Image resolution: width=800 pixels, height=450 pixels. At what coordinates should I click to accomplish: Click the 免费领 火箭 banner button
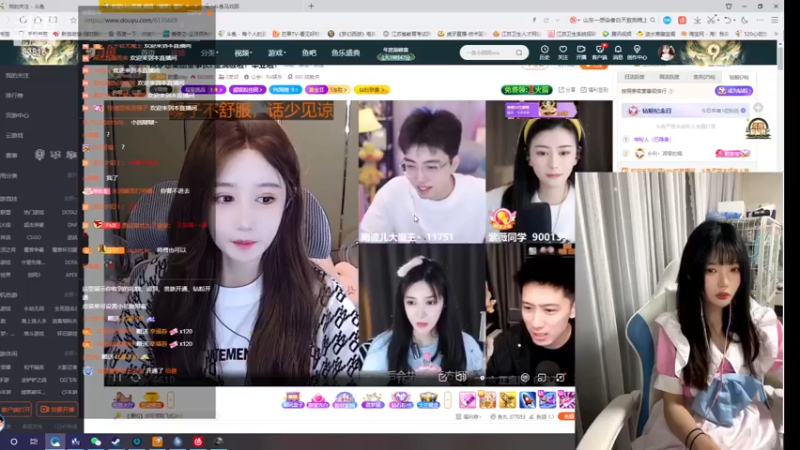tap(527, 90)
